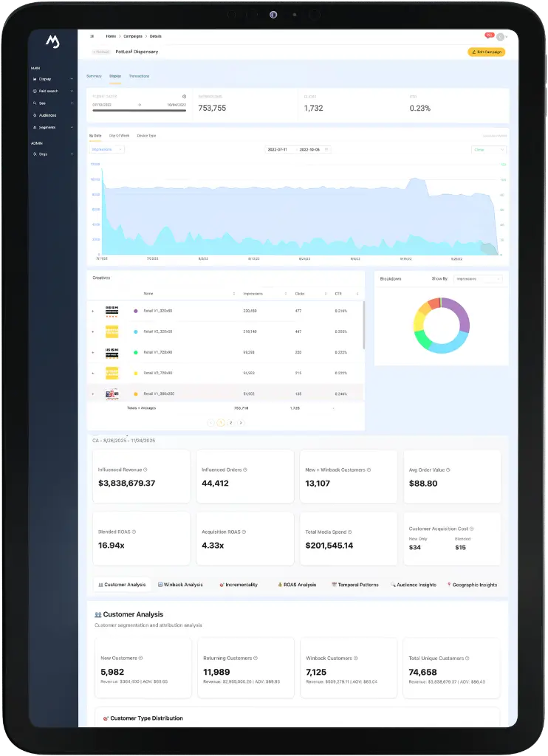Toggle the sidebar collapse menu icon
548x756 pixels.
[x=92, y=36]
